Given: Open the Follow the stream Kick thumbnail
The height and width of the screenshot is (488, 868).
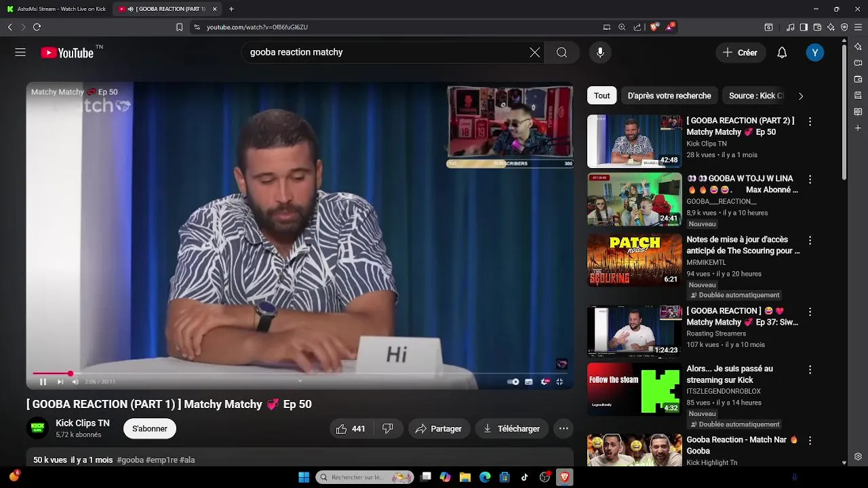Looking at the screenshot, I should (635, 389).
